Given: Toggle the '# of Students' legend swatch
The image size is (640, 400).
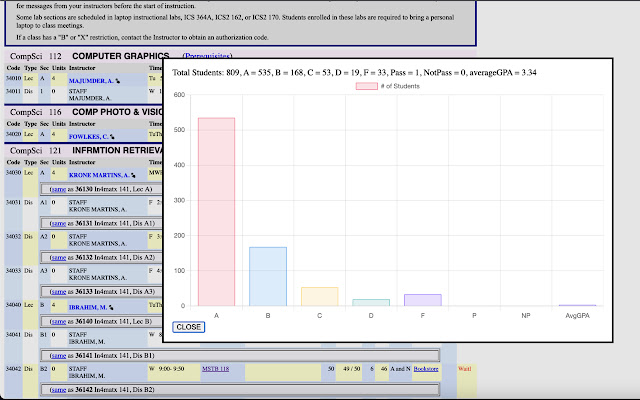Looking at the screenshot, I should 367,86.
